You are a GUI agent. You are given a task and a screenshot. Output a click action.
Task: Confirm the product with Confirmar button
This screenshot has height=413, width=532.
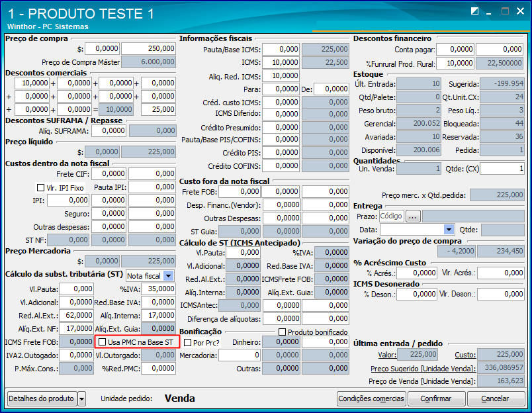pos(436,398)
